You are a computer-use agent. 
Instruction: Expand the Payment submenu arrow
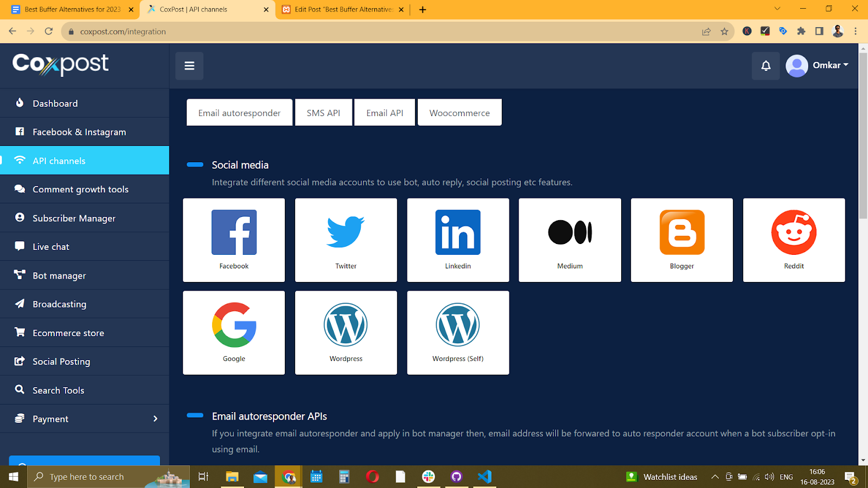coord(156,419)
